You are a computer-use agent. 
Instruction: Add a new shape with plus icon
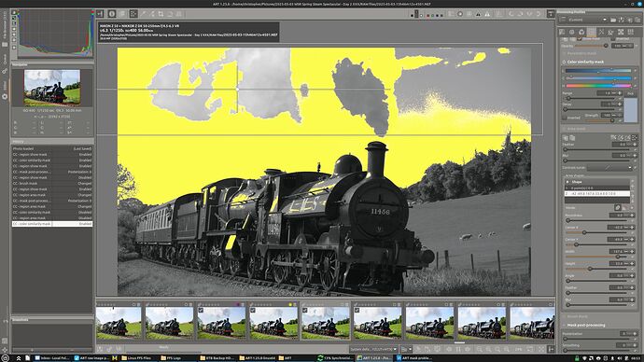[x=633, y=186]
